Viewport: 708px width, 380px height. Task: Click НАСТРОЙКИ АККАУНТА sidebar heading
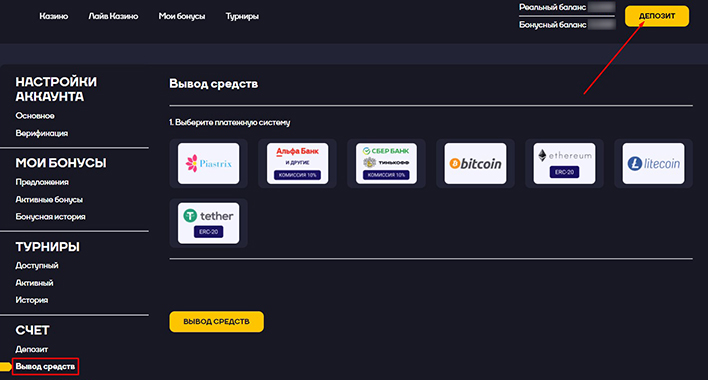[x=56, y=89]
